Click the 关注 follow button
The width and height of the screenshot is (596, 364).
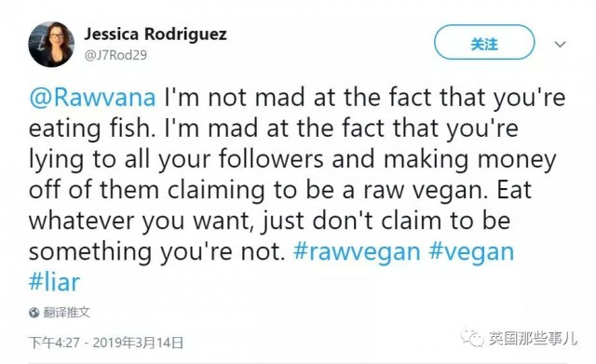tap(484, 42)
